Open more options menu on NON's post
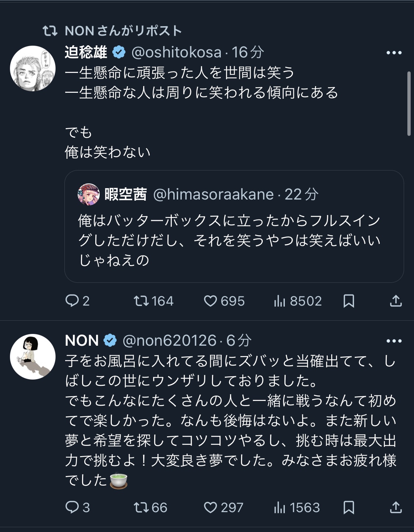 click(394, 341)
